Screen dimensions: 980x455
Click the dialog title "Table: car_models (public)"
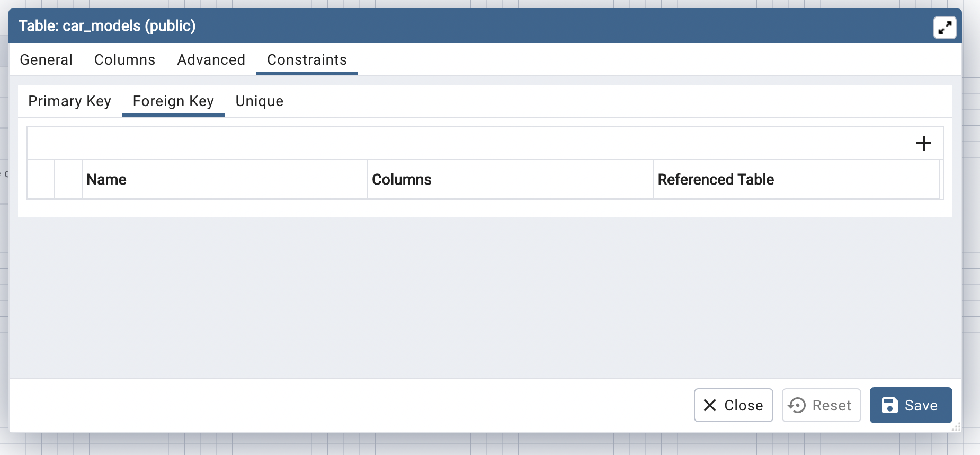(107, 26)
